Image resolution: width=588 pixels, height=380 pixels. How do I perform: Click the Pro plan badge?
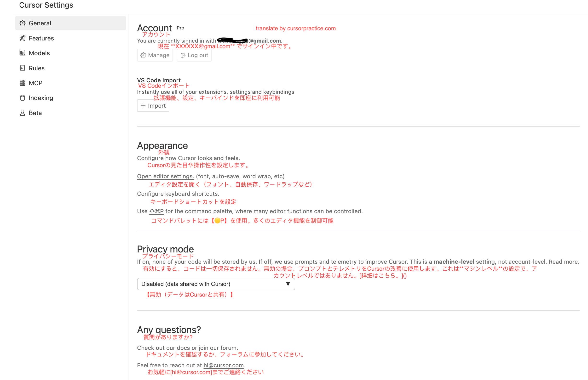click(180, 28)
